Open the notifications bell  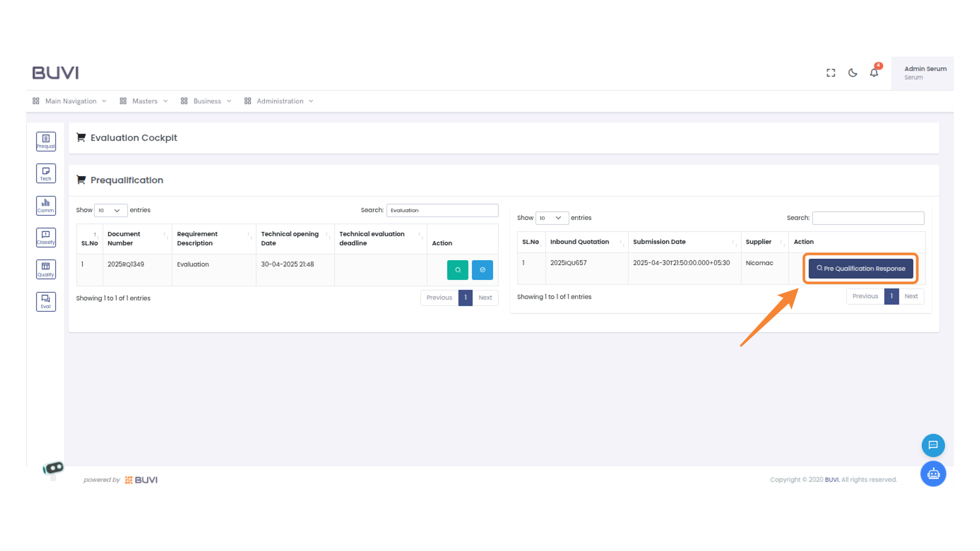(874, 73)
